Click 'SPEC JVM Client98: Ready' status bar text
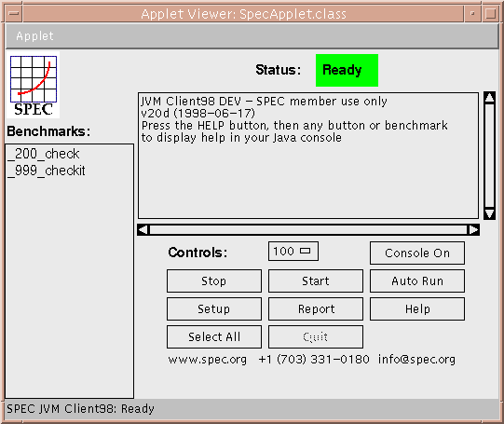This screenshot has height=424, width=504. click(80, 409)
